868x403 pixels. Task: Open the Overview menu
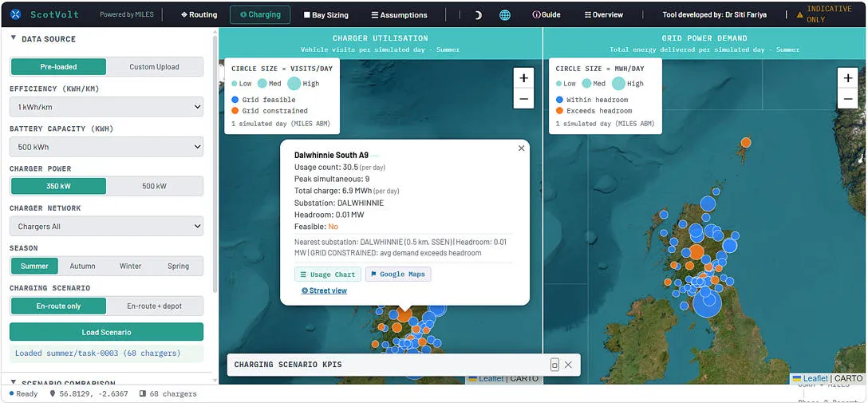click(603, 15)
